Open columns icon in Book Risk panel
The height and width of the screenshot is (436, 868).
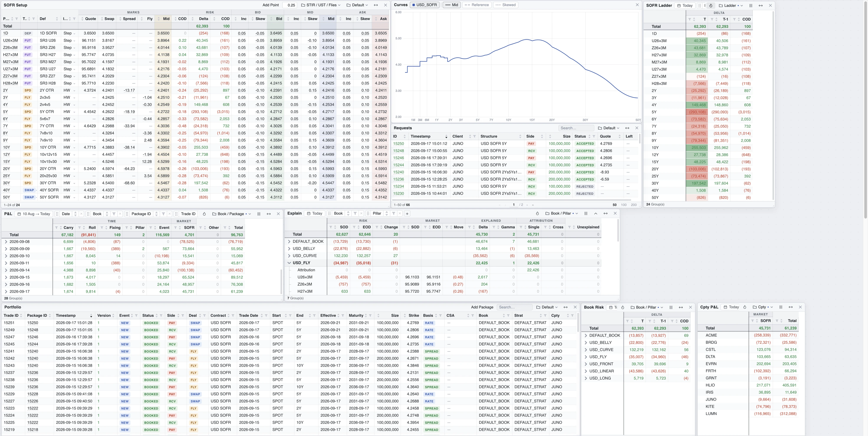671,307
